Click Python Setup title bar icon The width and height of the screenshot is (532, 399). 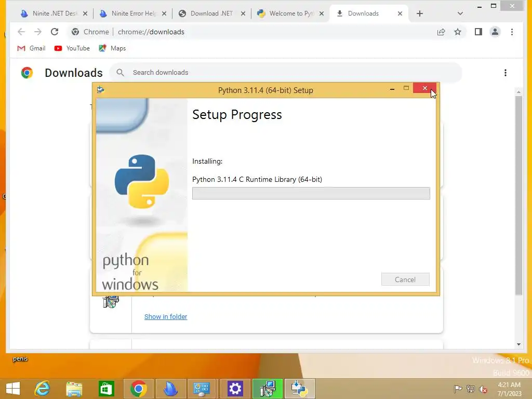(100, 89)
